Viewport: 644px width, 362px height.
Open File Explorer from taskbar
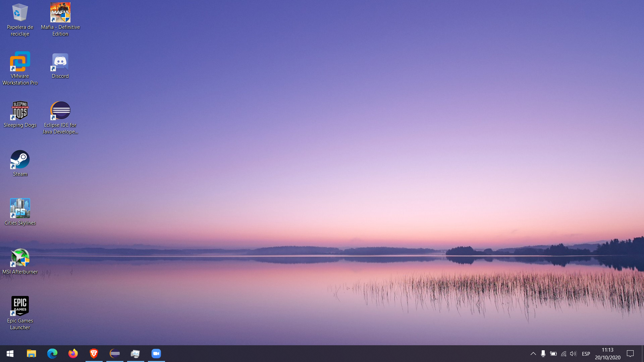[x=31, y=354]
